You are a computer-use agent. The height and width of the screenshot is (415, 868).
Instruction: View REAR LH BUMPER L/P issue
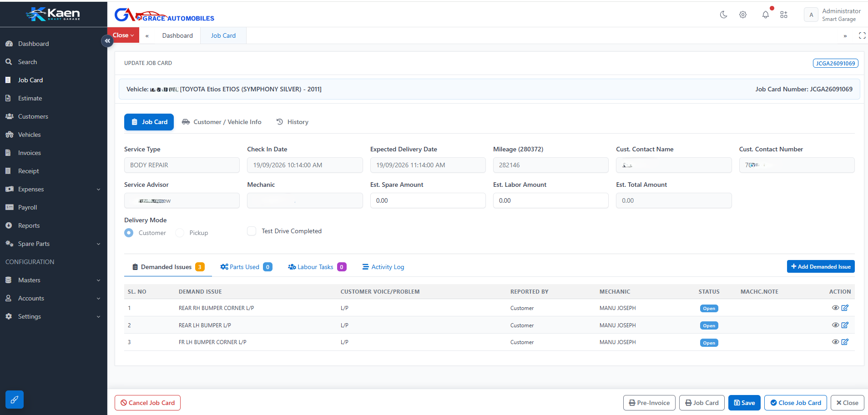[x=835, y=325]
